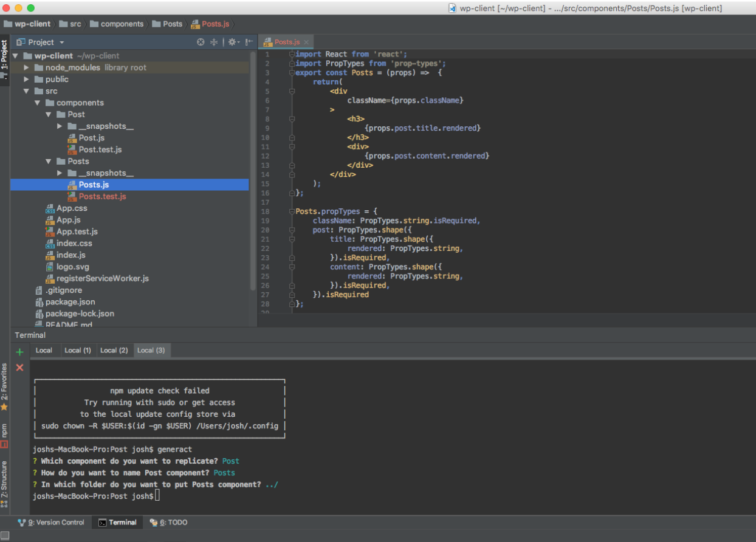Open the Project view dropdown
This screenshot has height=542, width=756.
(62, 43)
